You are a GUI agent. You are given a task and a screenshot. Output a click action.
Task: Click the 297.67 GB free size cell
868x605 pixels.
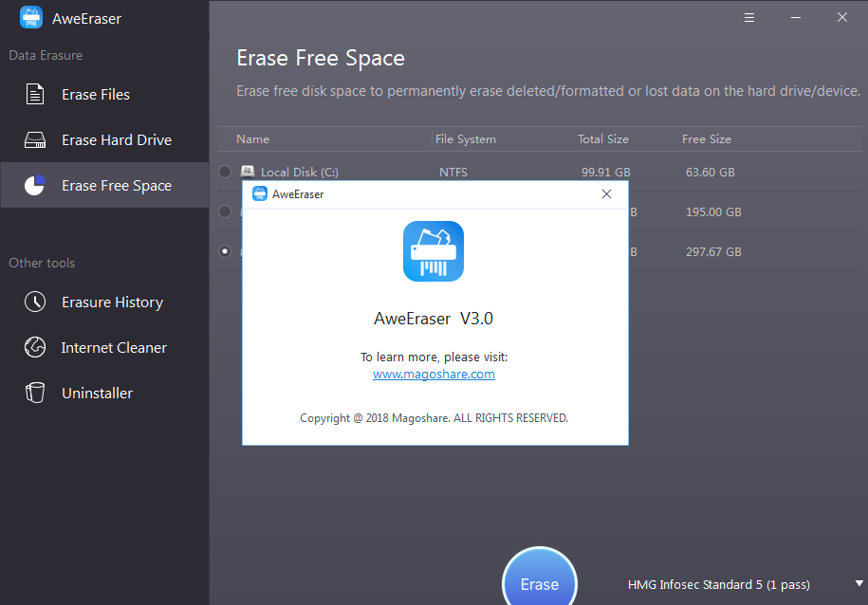pyautogui.click(x=713, y=252)
